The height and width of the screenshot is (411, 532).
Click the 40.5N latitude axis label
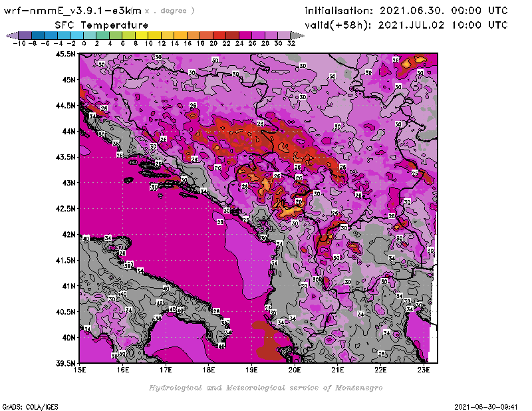[66, 312]
